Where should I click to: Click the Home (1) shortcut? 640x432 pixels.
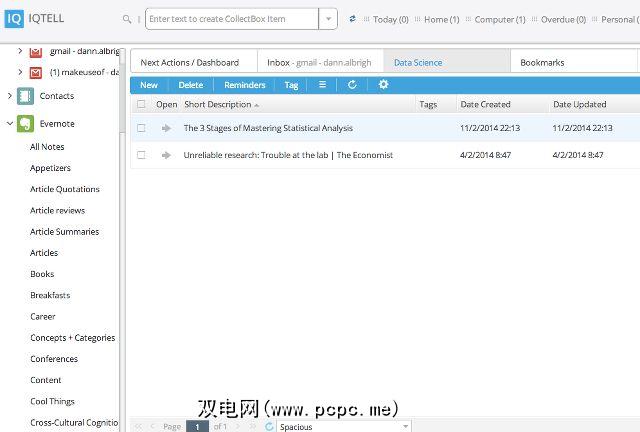coord(442,19)
